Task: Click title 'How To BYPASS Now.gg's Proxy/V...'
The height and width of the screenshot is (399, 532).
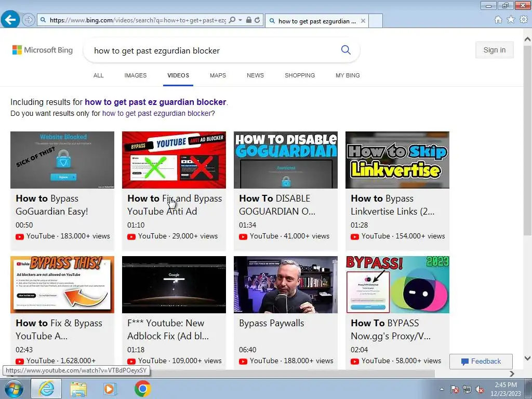Action: pyautogui.click(x=391, y=329)
